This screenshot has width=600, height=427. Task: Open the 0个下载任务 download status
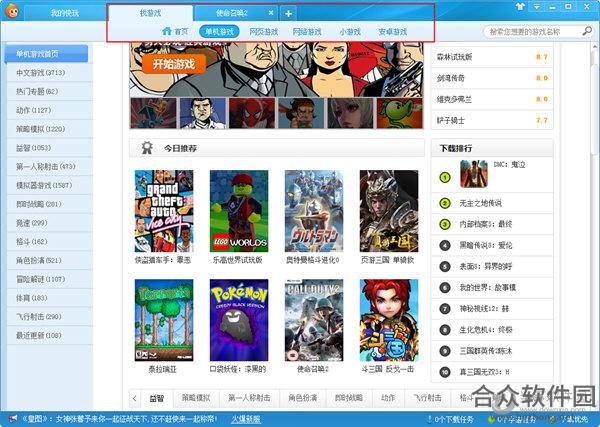tap(450, 419)
